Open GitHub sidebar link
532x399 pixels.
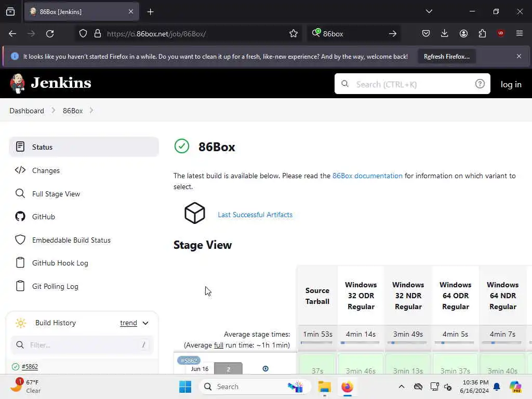coord(84,217)
